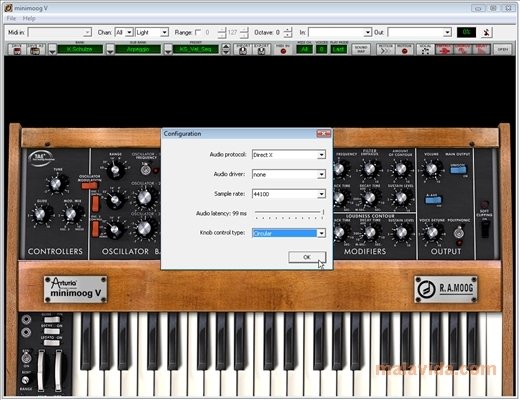Open the Arpeggio sub bank menu arrow

pos(110,50)
